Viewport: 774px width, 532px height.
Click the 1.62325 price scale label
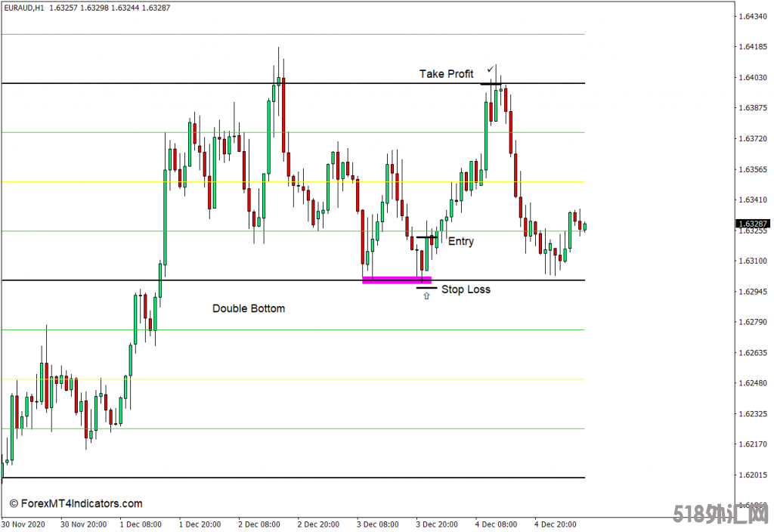click(x=753, y=414)
